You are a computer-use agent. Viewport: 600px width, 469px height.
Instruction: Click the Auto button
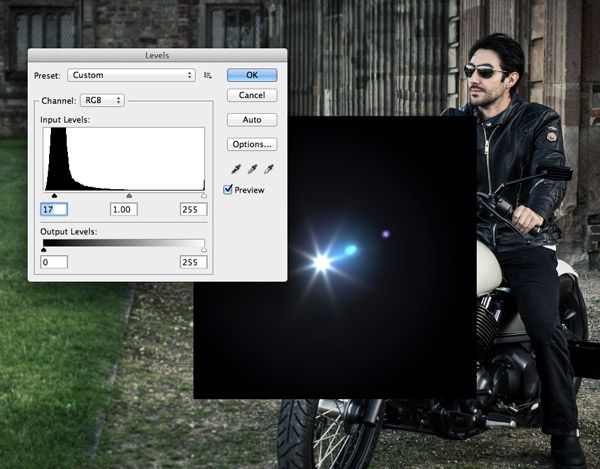pos(252,120)
